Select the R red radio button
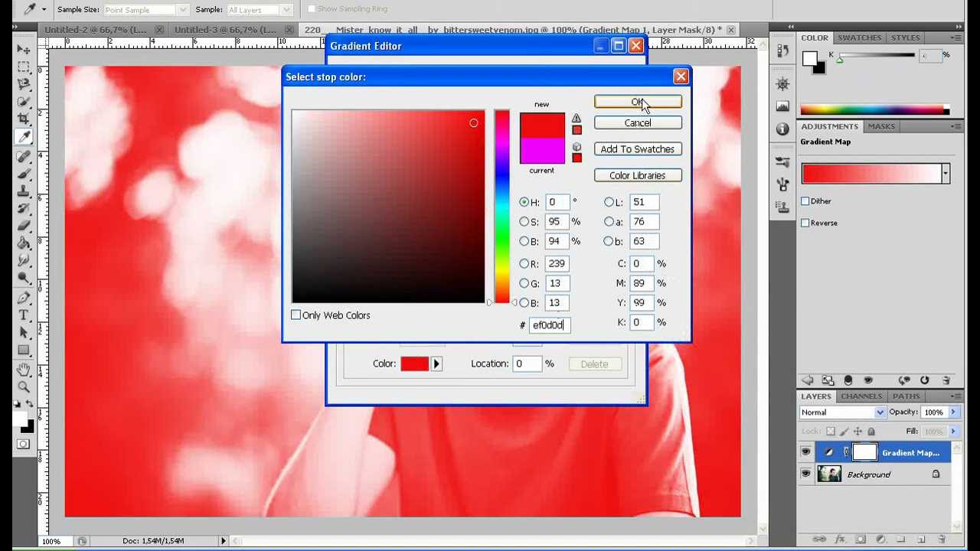The width and height of the screenshot is (980, 551). (x=524, y=264)
